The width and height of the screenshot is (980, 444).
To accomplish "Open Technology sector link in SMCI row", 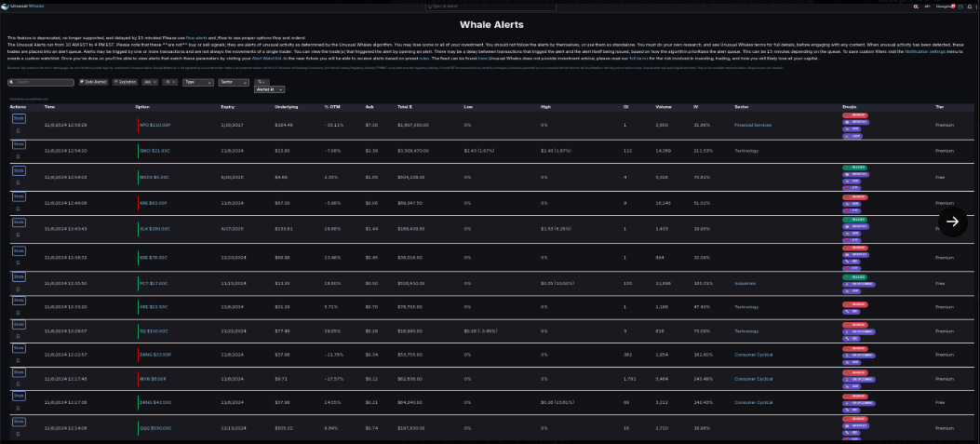I will (746, 151).
